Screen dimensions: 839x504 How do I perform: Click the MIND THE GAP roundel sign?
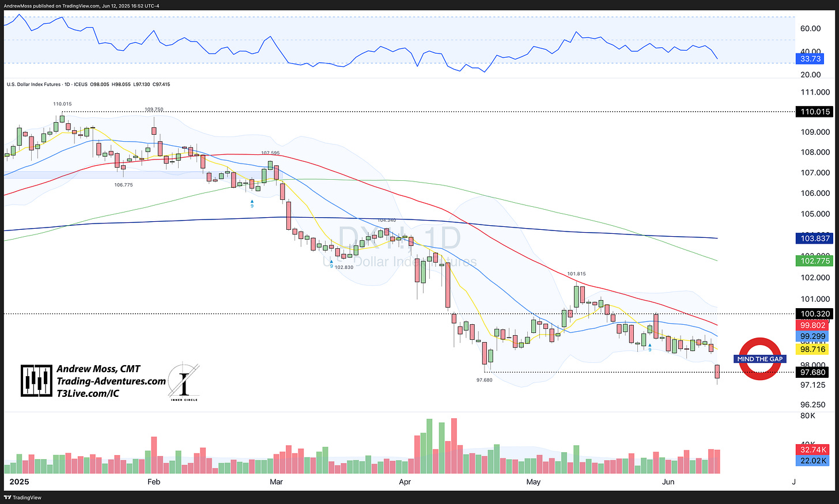coord(760,359)
